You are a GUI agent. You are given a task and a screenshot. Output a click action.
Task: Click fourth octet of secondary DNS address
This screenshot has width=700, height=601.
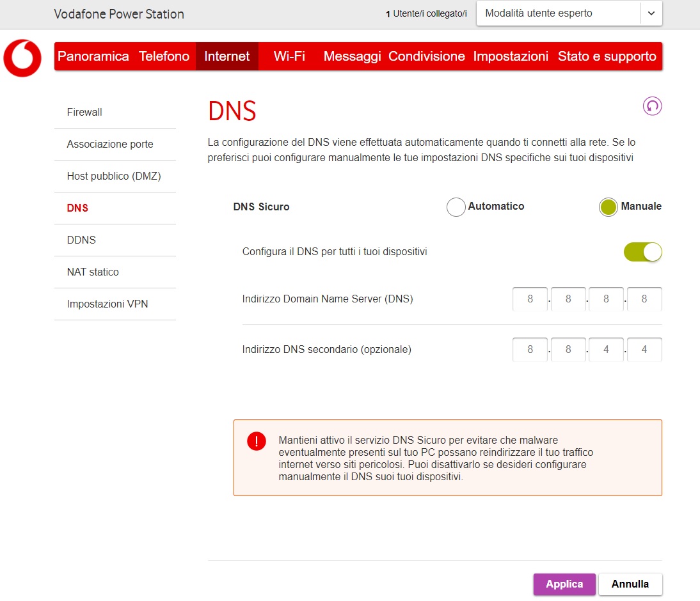(644, 349)
